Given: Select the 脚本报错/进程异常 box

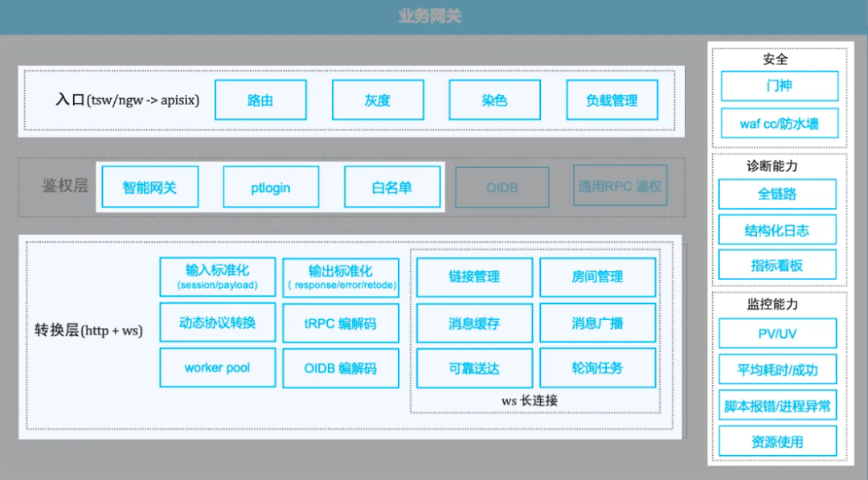Looking at the screenshot, I should point(777,405).
